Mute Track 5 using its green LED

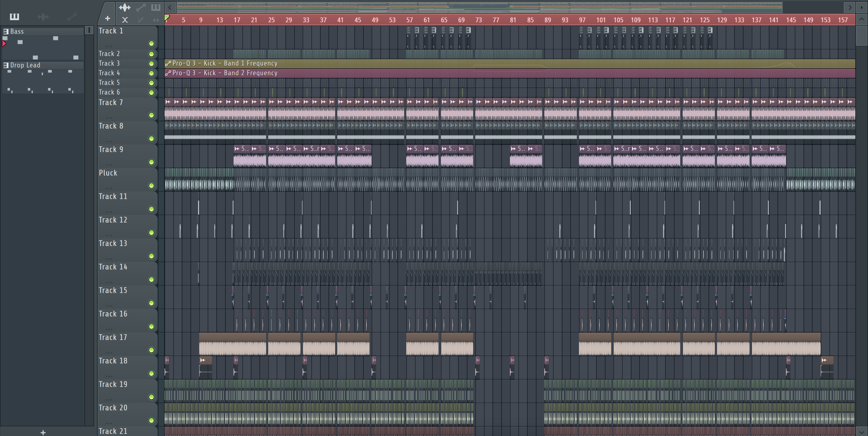tap(151, 83)
